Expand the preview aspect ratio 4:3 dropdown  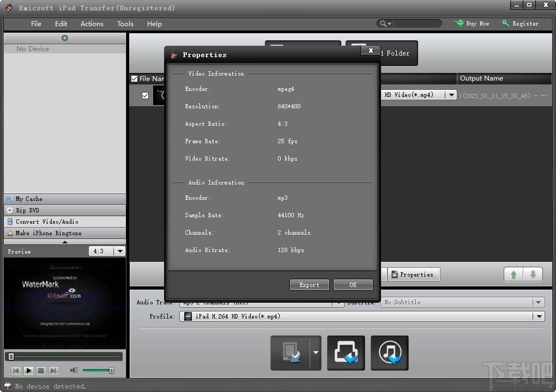pos(120,251)
